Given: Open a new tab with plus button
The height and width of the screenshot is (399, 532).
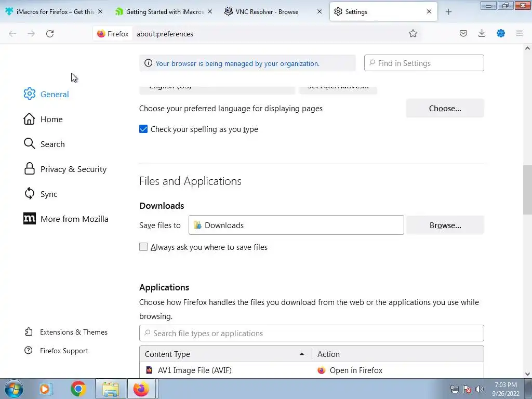Looking at the screenshot, I should [448, 12].
